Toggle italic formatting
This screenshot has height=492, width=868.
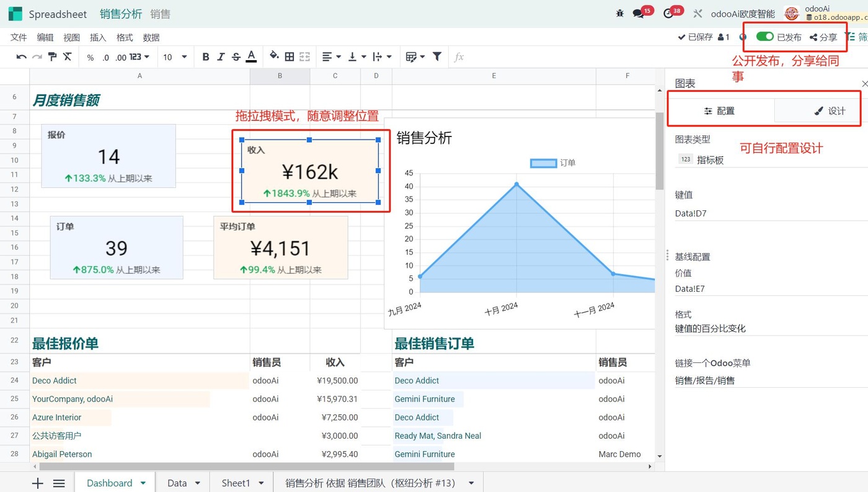[221, 57]
